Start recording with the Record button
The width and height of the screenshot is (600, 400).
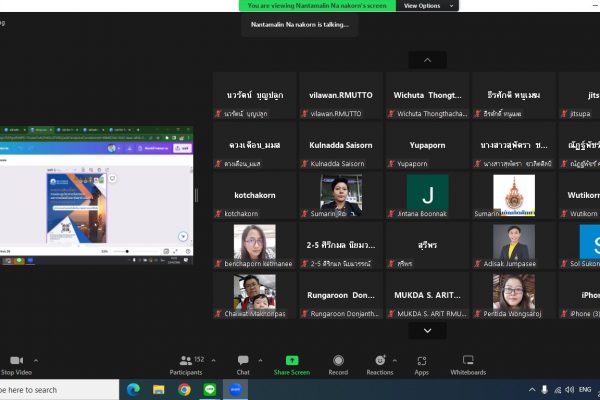coord(338,365)
